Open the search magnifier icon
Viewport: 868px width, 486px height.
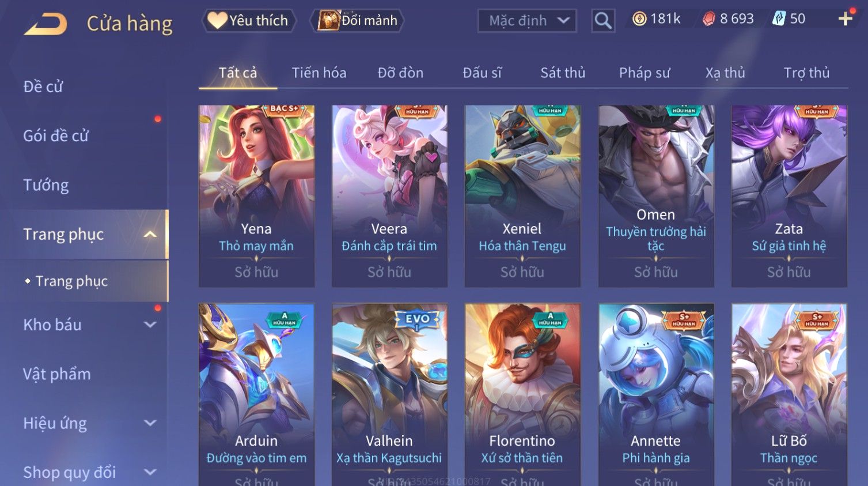tap(603, 21)
